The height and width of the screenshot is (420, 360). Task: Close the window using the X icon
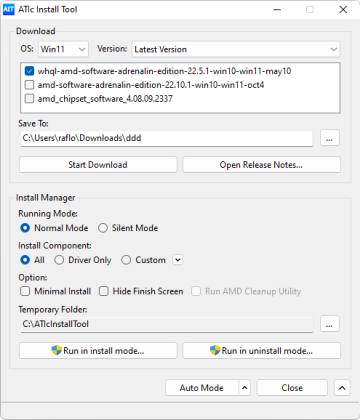point(343,10)
